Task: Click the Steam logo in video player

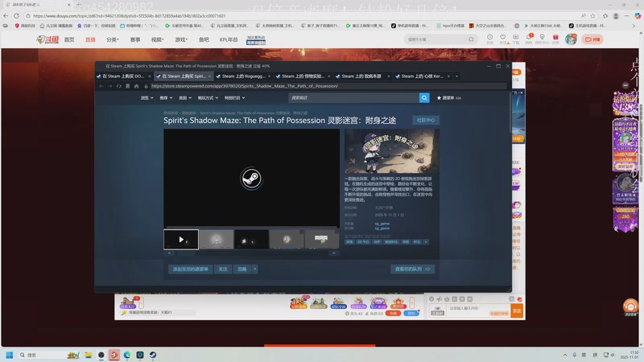Action: pyautogui.click(x=251, y=179)
